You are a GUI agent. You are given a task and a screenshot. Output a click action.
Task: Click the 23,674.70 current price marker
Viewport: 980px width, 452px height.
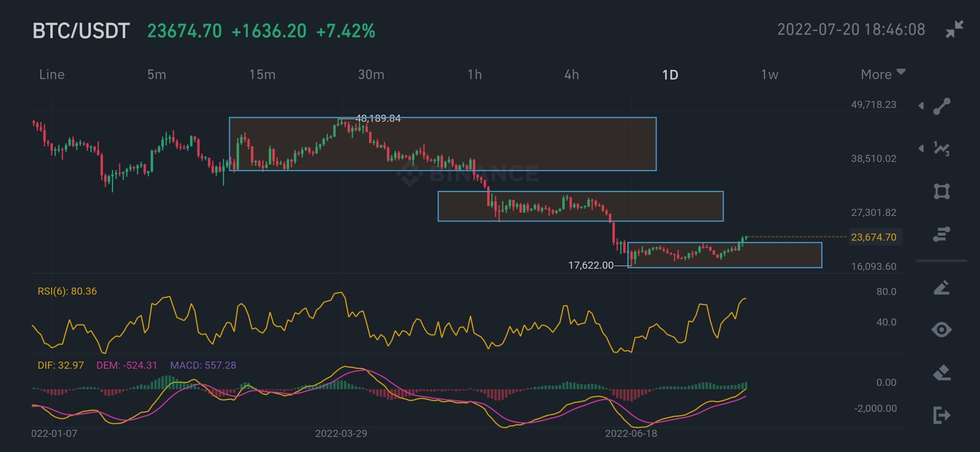[x=874, y=237]
